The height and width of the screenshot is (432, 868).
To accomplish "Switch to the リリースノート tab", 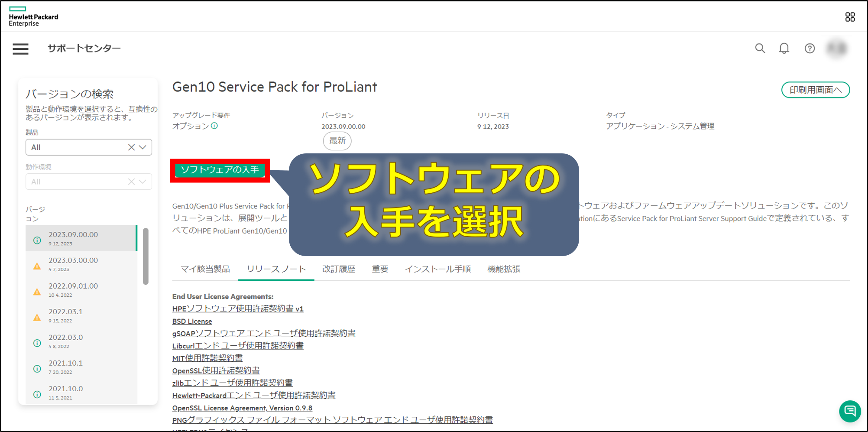I will point(276,269).
